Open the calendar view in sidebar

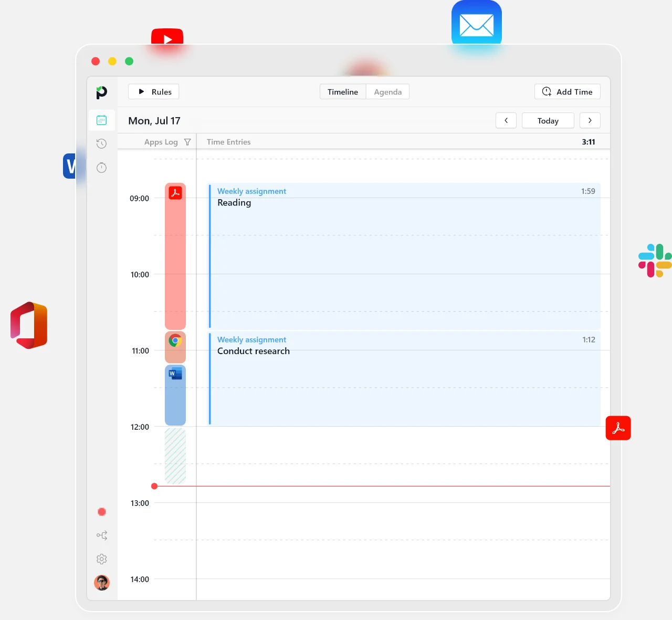[x=102, y=120]
